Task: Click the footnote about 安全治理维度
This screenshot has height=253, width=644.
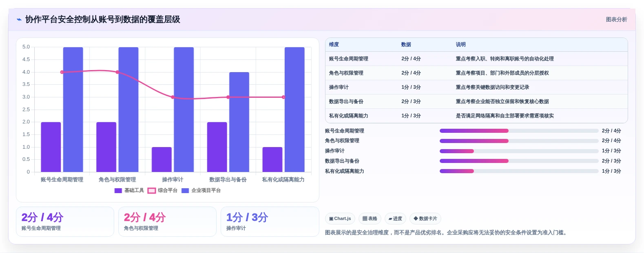Action: point(446,233)
